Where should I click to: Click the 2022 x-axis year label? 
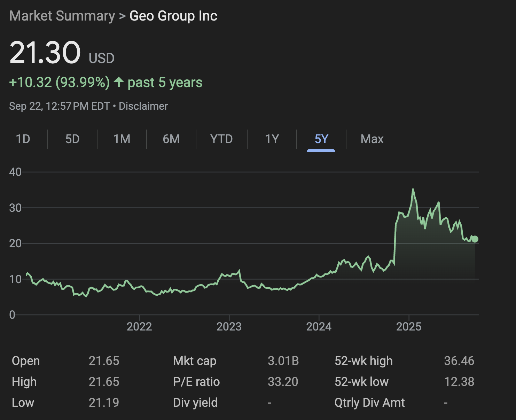coord(139,327)
